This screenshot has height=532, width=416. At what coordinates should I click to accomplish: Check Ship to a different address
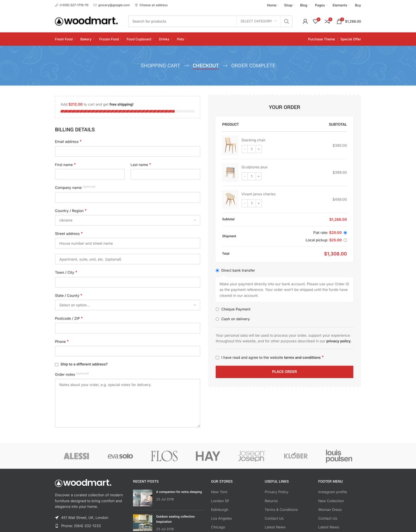(56, 365)
